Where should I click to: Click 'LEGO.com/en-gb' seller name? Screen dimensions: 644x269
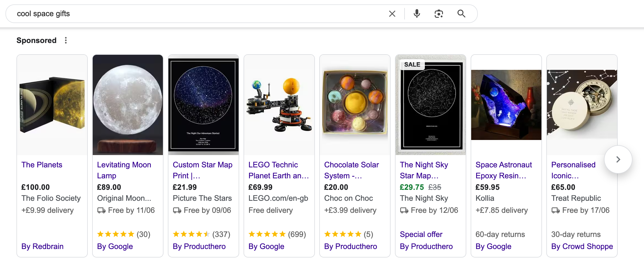pyautogui.click(x=278, y=198)
